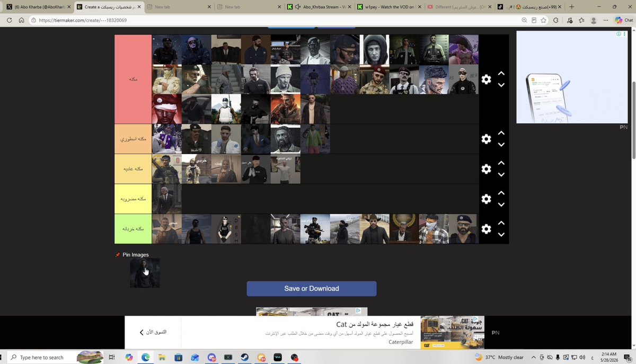Open the Copilot icon on the taskbar
The image size is (636, 364).
click(128, 358)
